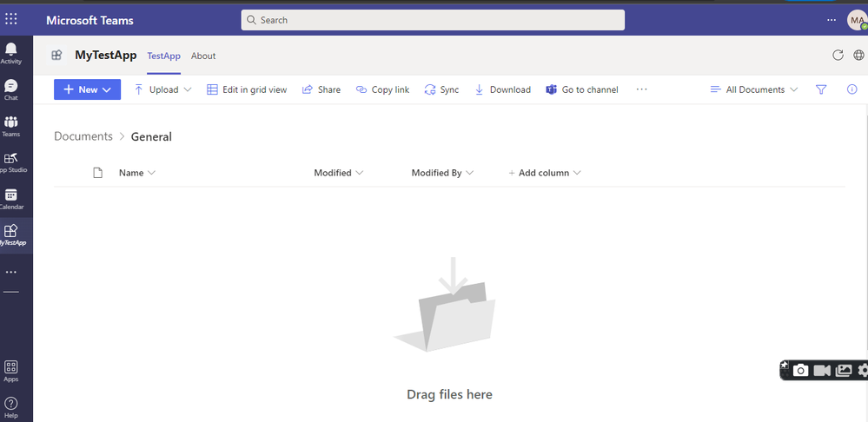Click the Microsoft Teams title
868x422 pixels.
coord(89,21)
